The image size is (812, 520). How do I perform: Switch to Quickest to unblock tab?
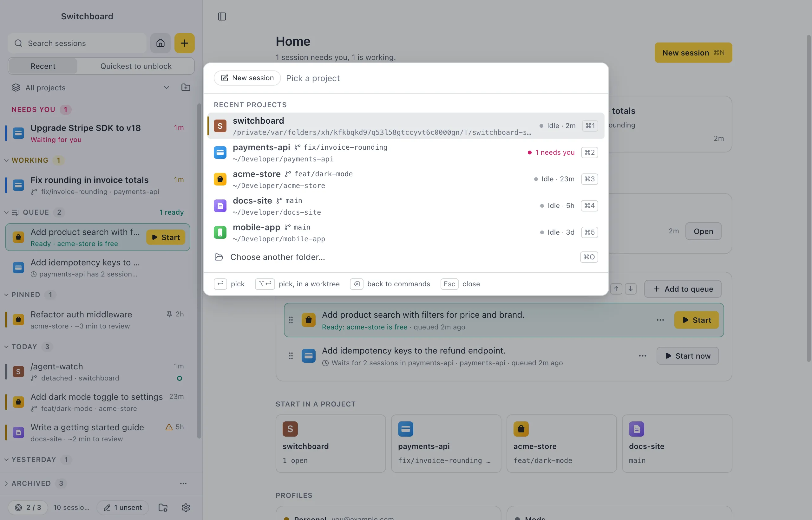click(136, 66)
